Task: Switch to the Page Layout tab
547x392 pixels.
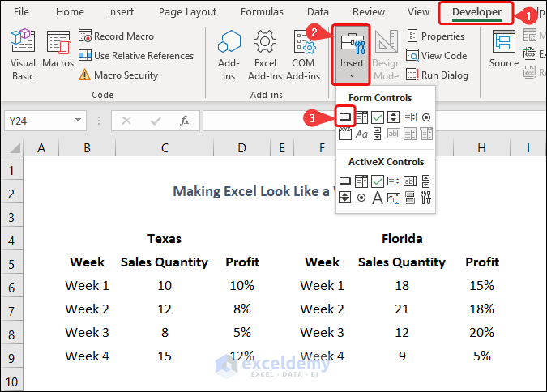Action: pyautogui.click(x=188, y=12)
